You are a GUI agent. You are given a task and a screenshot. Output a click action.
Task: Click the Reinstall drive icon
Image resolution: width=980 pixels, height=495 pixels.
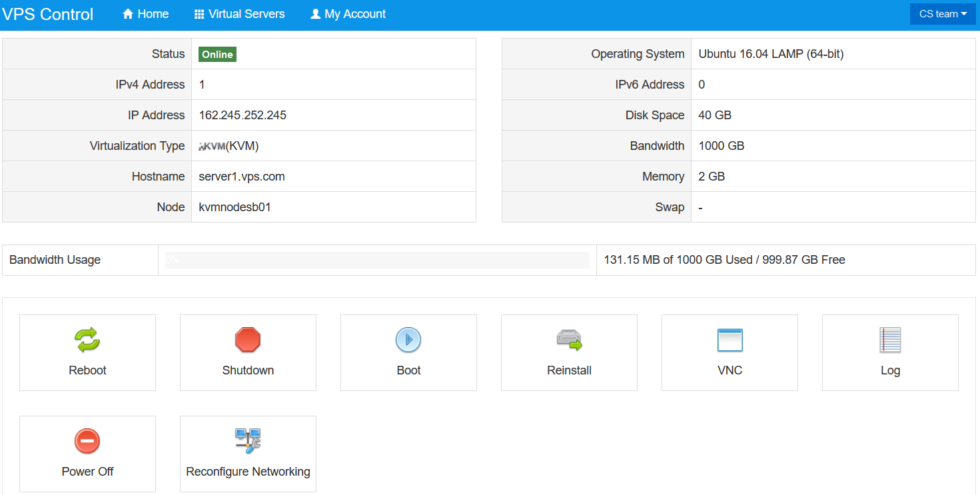[569, 340]
